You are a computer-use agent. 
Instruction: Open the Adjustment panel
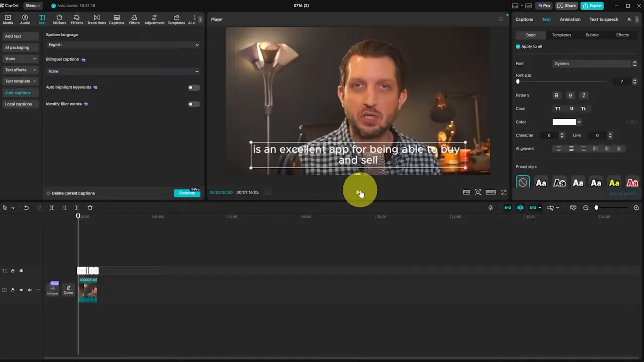click(x=154, y=19)
